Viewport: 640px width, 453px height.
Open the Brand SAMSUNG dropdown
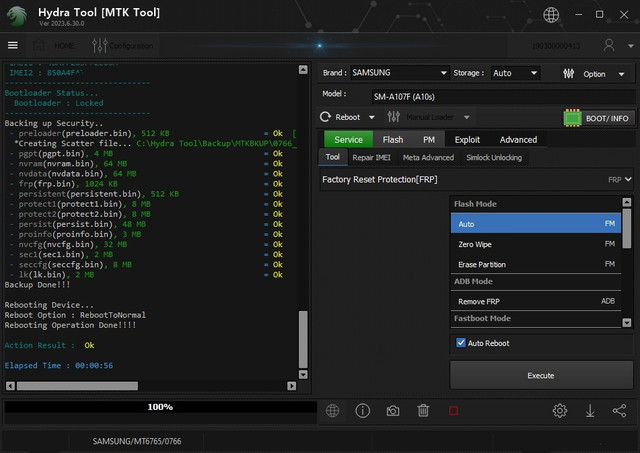400,73
